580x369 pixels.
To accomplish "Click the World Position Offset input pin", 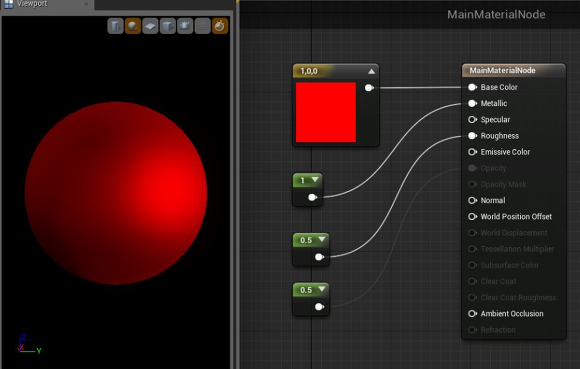I will click(472, 217).
